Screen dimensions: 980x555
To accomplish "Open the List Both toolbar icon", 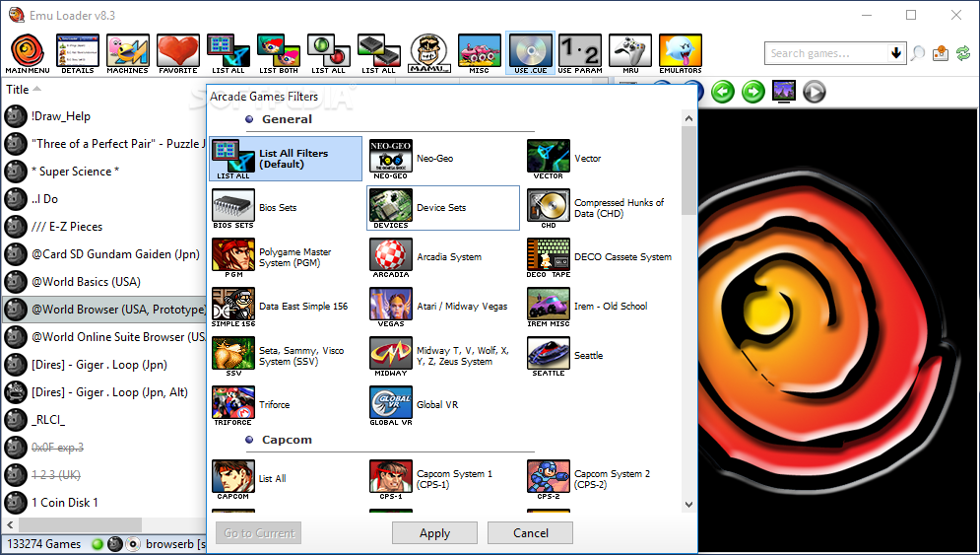I will tap(279, 54).
